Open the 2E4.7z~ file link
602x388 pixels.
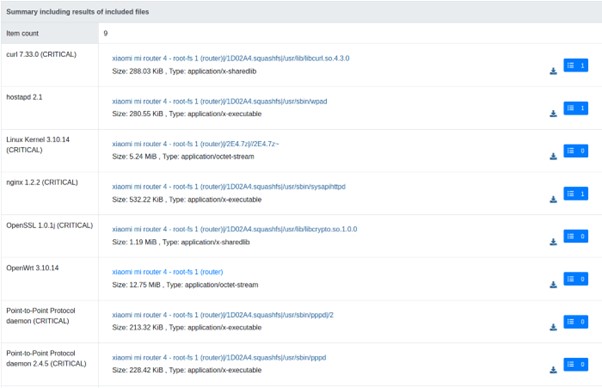(x=195, y=144)
